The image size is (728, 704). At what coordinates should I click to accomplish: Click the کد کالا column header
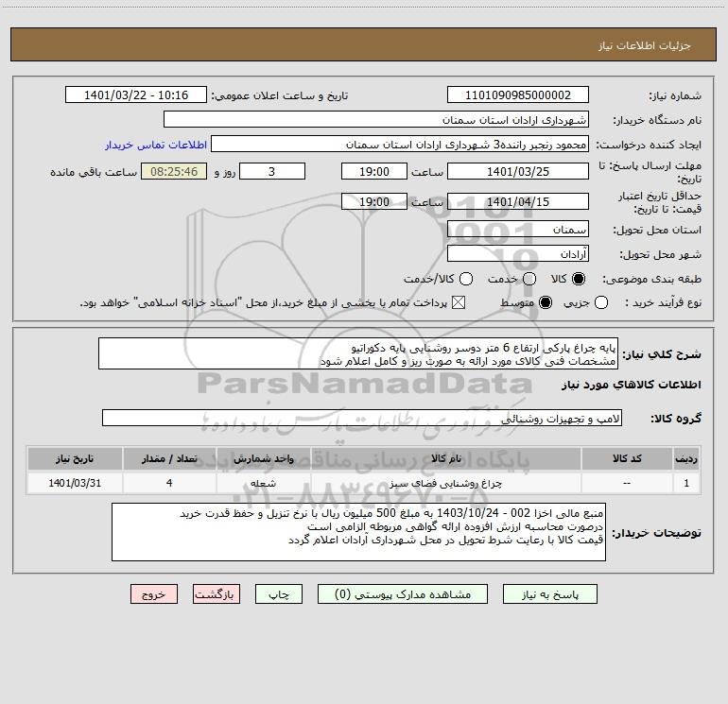click(x=627, y=458)
